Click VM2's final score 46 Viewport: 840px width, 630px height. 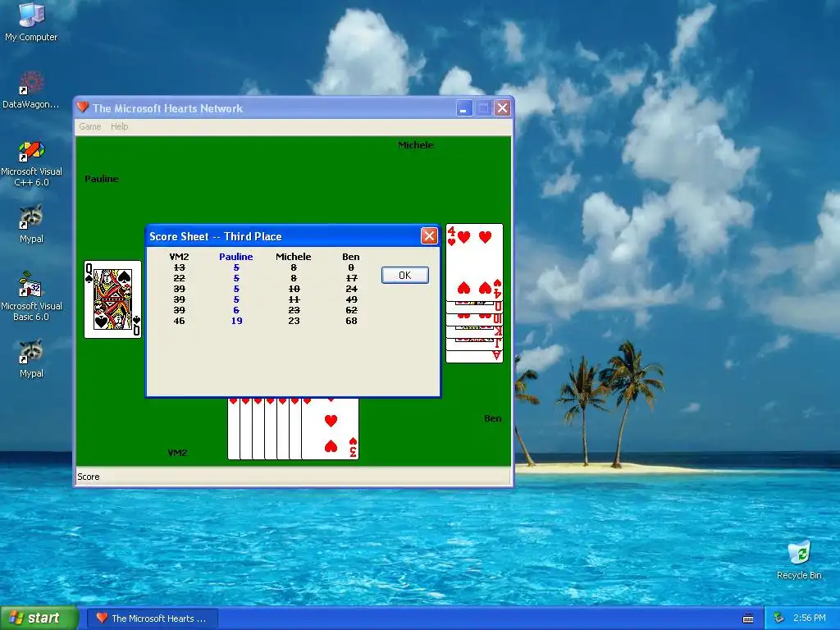(179, 321)
